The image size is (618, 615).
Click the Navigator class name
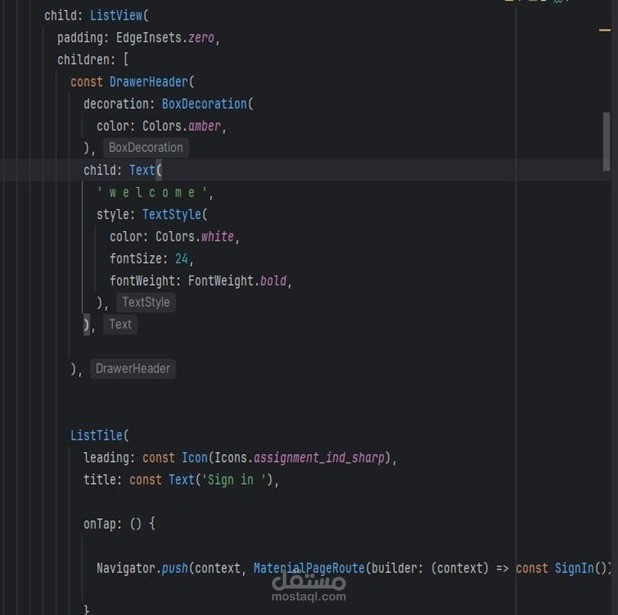127,568
